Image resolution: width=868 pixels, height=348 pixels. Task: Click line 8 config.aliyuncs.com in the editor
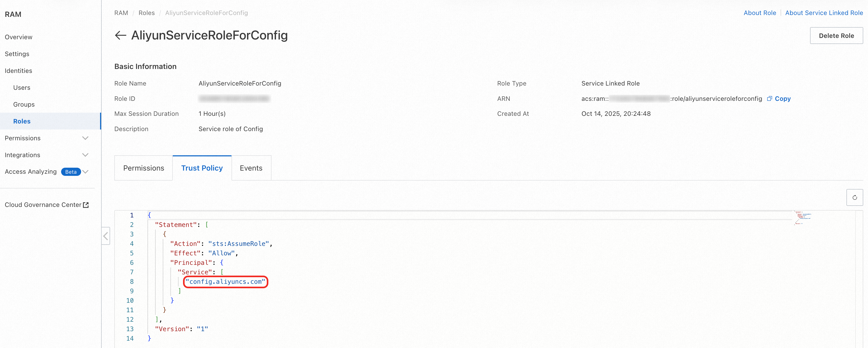click(225, 282)
